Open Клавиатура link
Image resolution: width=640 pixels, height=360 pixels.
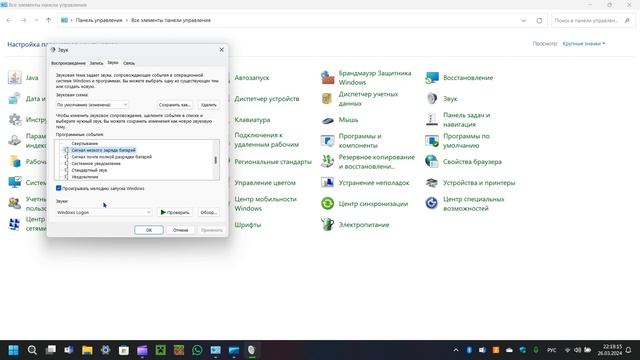pyautogui.click(x=252, y=120)
